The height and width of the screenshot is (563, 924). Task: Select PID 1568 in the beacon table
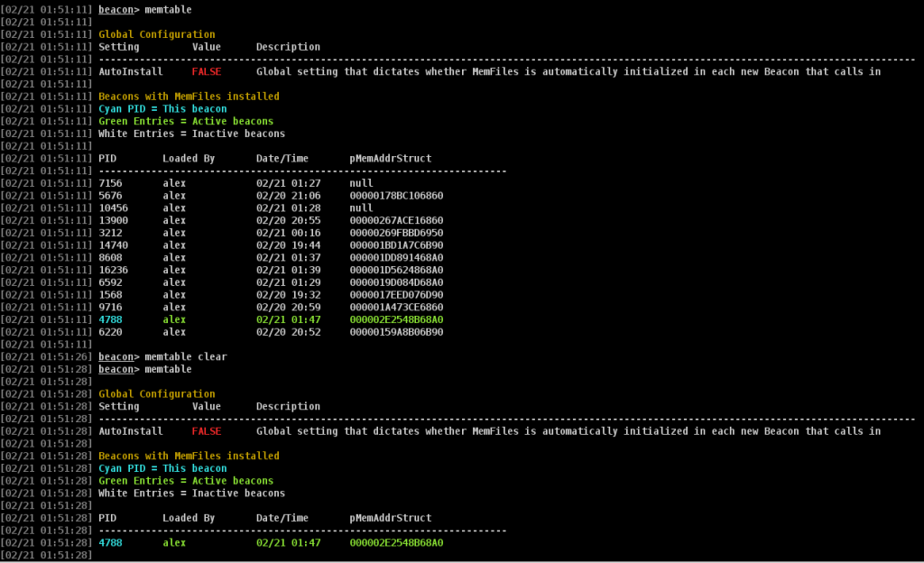pyautogui.click(x=110, y=294)
